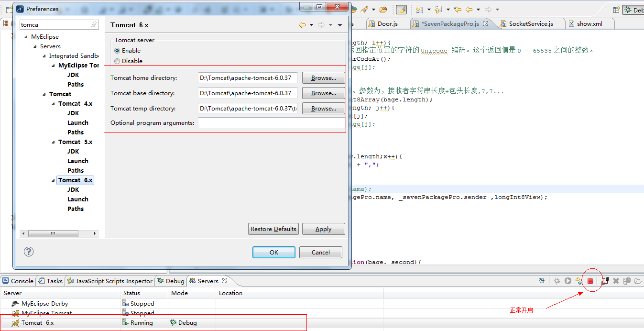644x331 pixels.
Task: Click the highlighted pencil toggle in the main toolbar
Action: [401, 10]
